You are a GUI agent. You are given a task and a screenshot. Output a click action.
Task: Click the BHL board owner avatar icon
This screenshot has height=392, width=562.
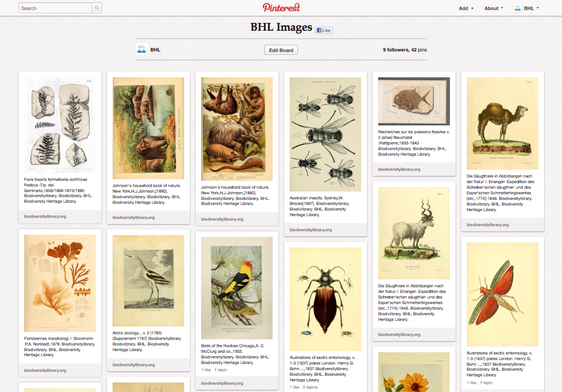(142, 50)
